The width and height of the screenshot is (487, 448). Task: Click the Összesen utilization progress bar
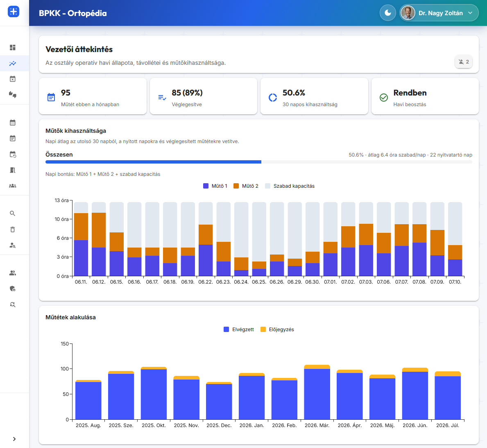(259, 162)
